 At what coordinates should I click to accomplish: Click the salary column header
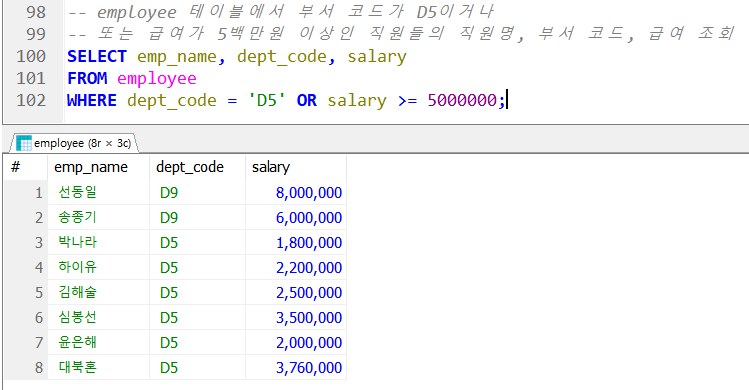pyautogui.click(x=296, y=167)
